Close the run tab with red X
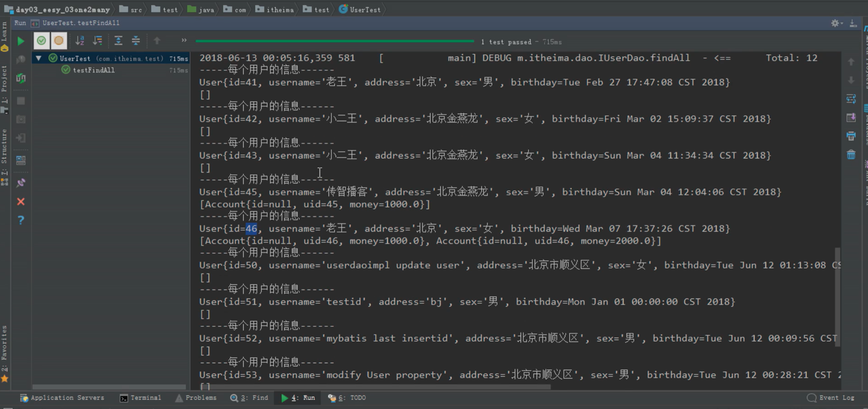 (21, 201)
